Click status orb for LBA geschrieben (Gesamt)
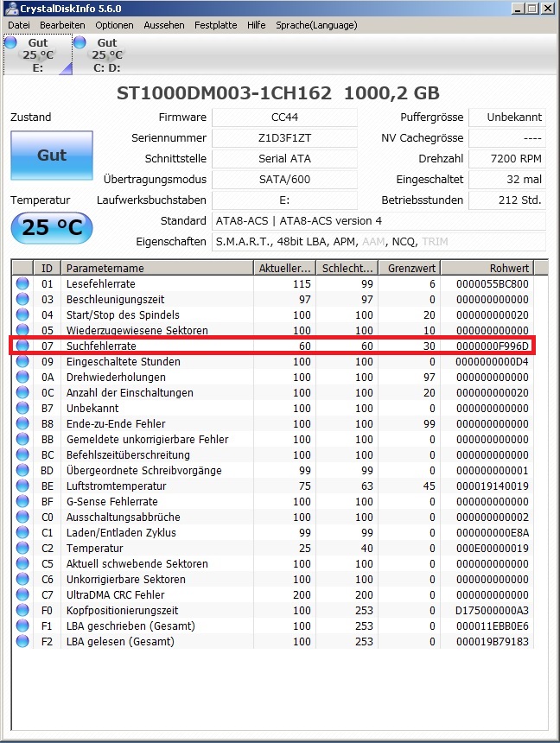 pos(22,626)
